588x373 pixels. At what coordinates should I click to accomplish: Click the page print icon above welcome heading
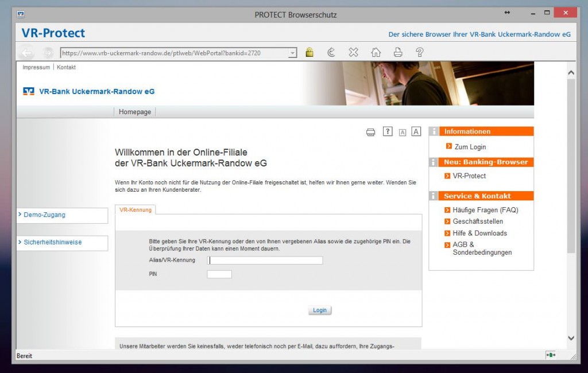coord(370,132)
